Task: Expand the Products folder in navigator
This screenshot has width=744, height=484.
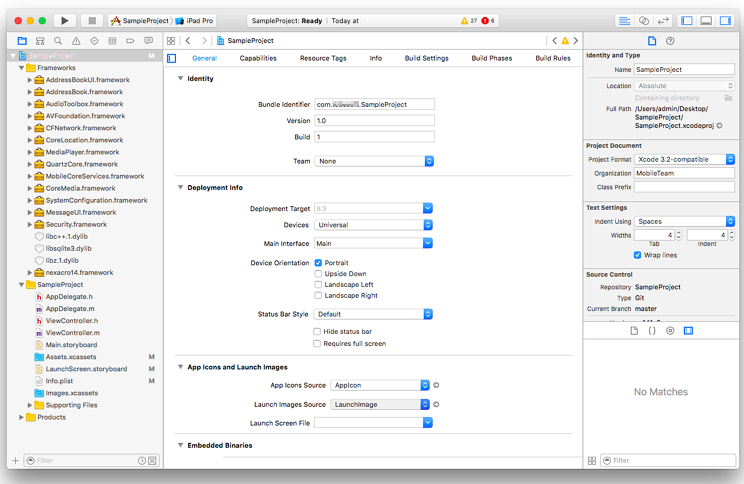Action: pos(22,417)
